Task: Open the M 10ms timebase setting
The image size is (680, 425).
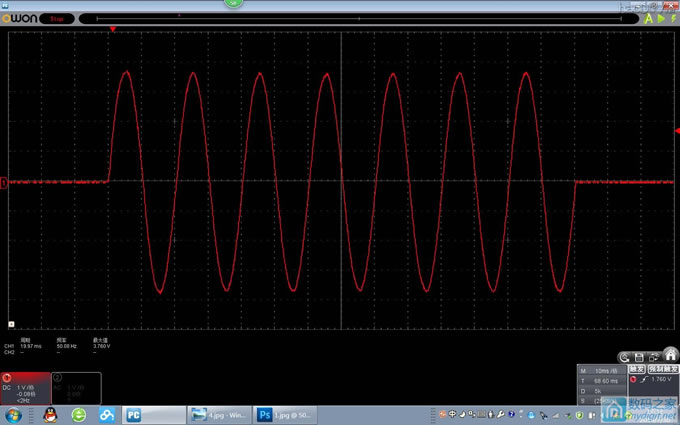Action: 603,370
